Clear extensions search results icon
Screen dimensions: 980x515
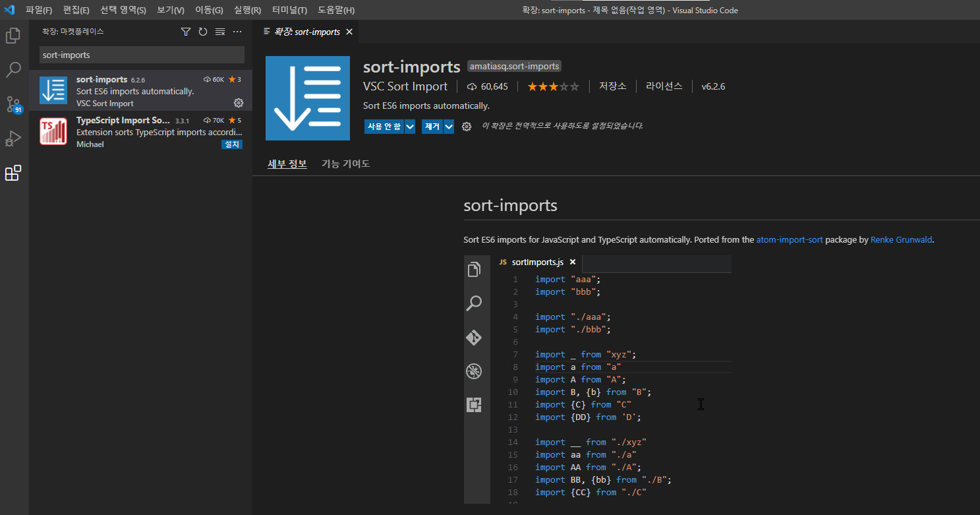[220, 32]
